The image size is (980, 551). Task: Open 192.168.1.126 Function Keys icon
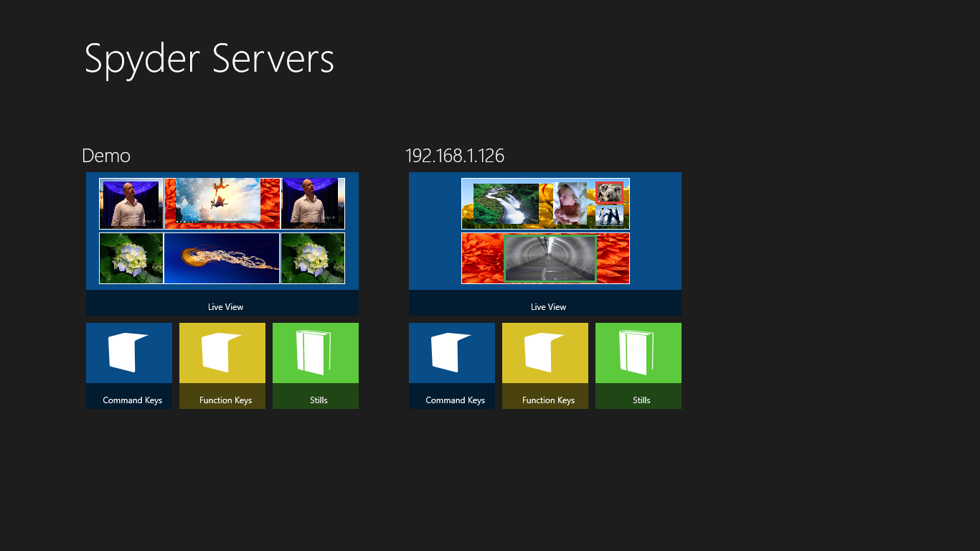[x=545, y=352]
